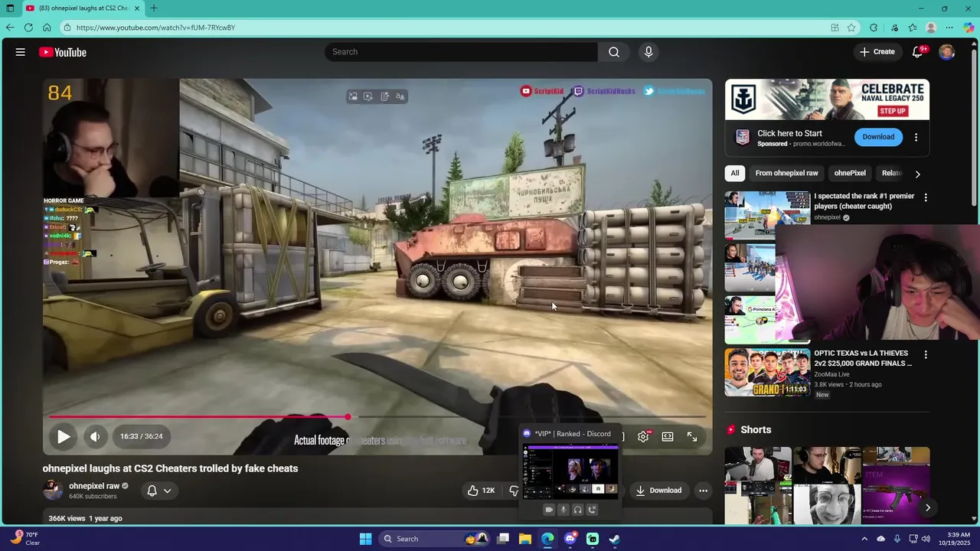The height and width of the screenshot is (551, 980).
Task: Select From ohnepixel raw chip
Action: coord(786,173)
